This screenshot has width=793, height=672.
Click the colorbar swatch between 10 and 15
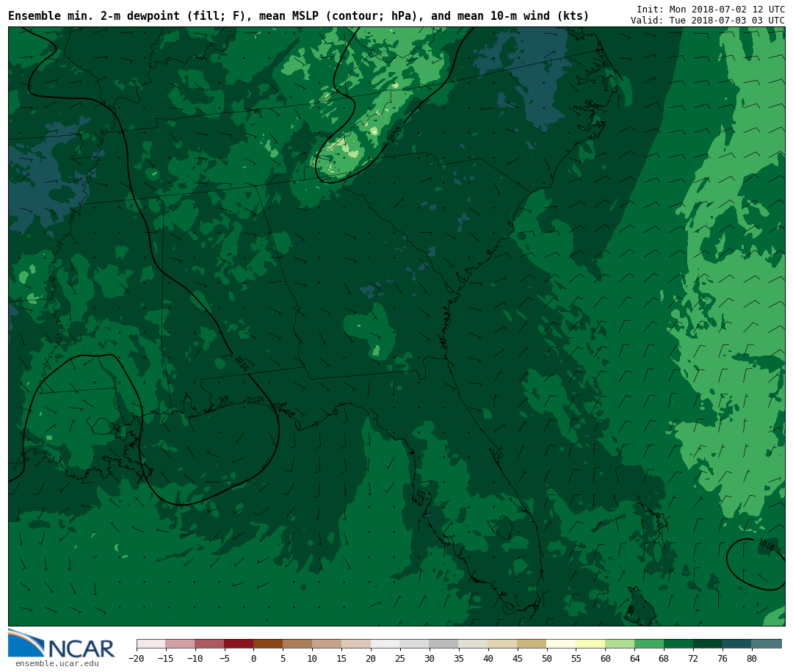pos(327,644)
